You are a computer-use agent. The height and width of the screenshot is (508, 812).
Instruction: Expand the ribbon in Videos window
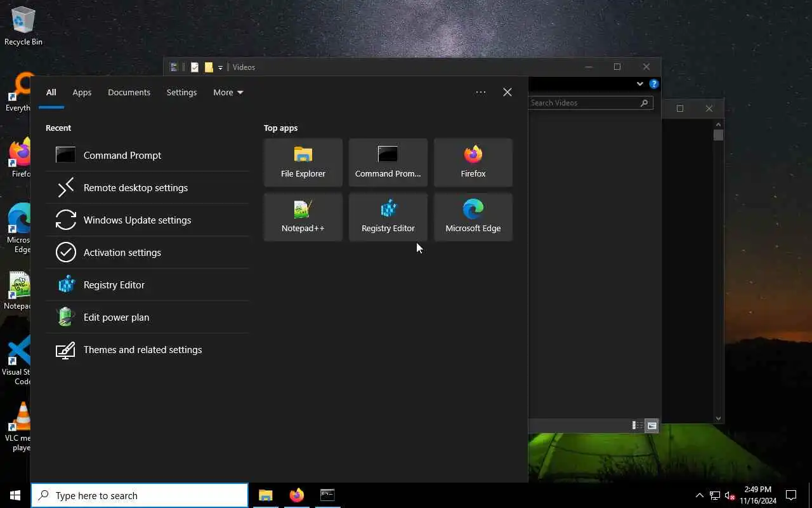(x=639, y=84)
